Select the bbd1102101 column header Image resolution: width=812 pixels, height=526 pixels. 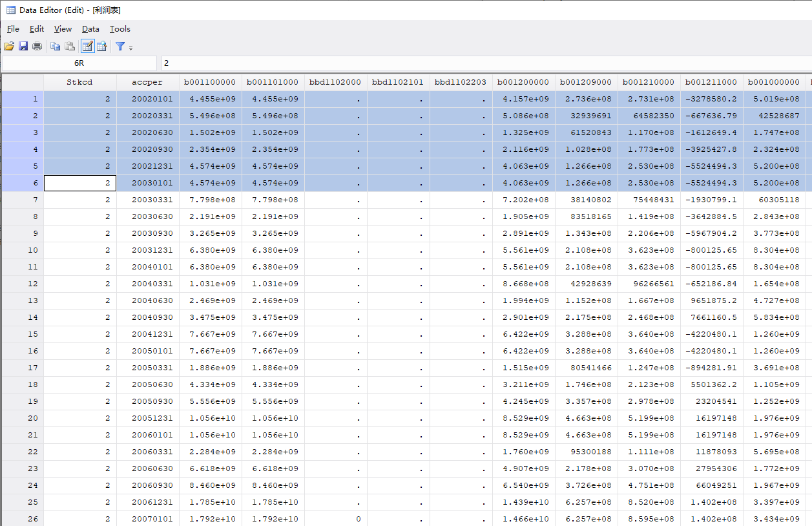tap(398, 82)
